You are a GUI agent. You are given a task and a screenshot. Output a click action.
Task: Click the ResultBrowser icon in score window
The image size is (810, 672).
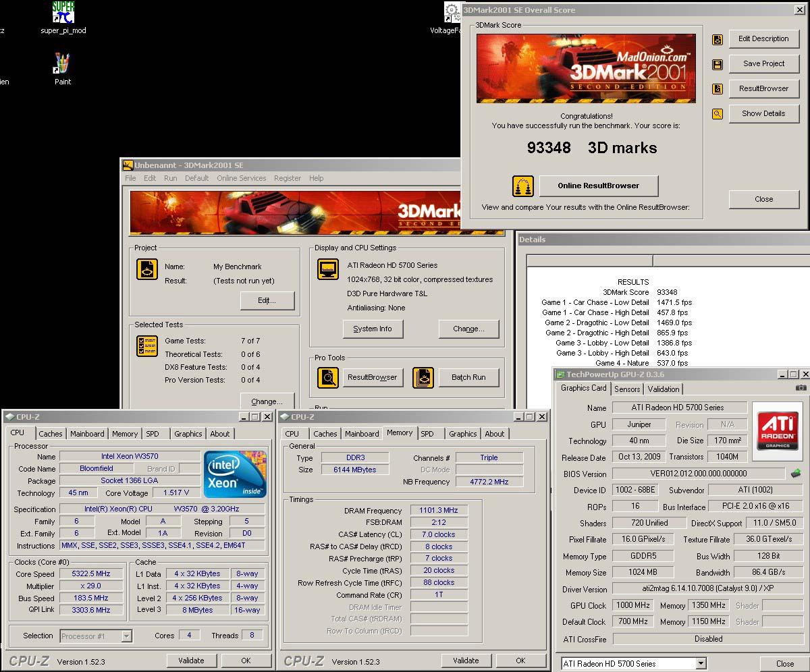[x=718, y=89]
